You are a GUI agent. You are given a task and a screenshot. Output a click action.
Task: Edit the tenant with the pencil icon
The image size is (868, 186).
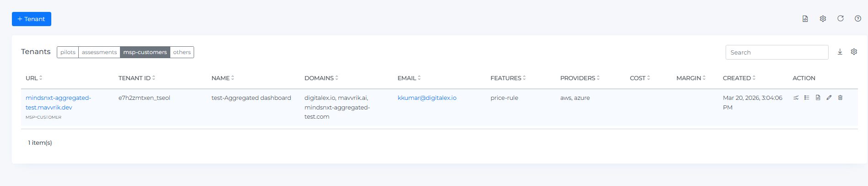[x=829, y=98]
